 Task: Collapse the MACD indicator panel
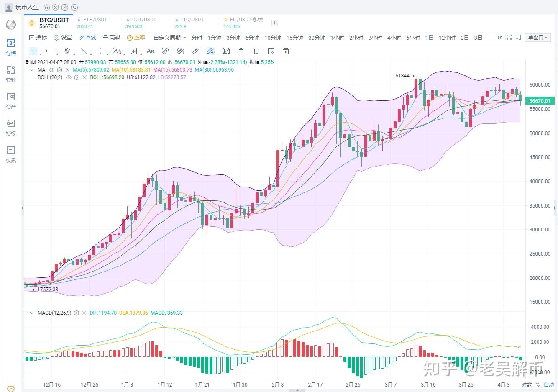(x=32, y=313)
